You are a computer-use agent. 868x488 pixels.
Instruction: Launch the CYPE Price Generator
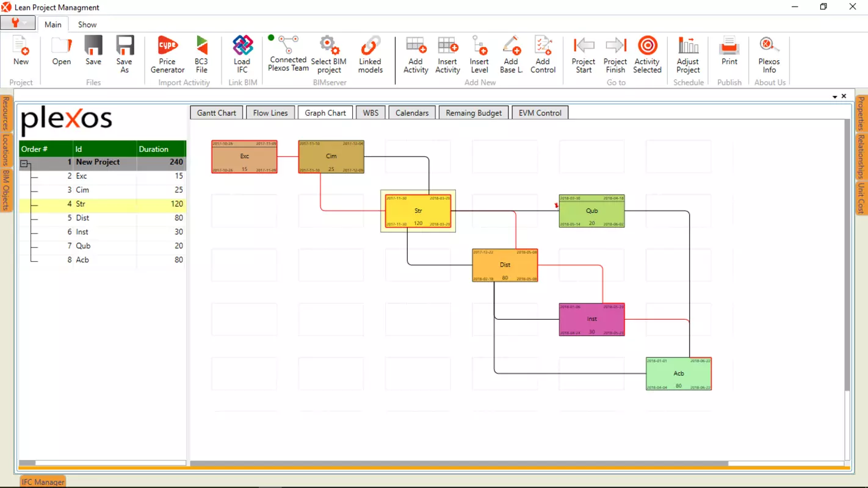click(167, 55)
